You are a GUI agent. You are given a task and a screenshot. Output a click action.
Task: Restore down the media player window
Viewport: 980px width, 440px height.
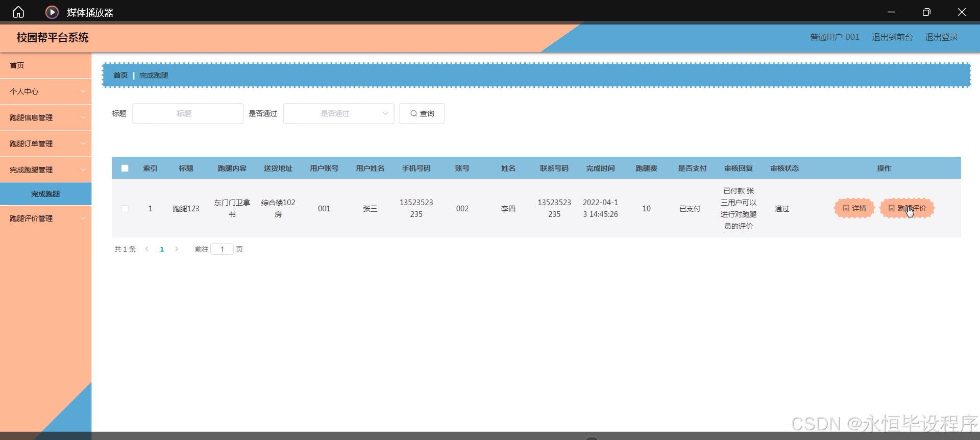926,12
